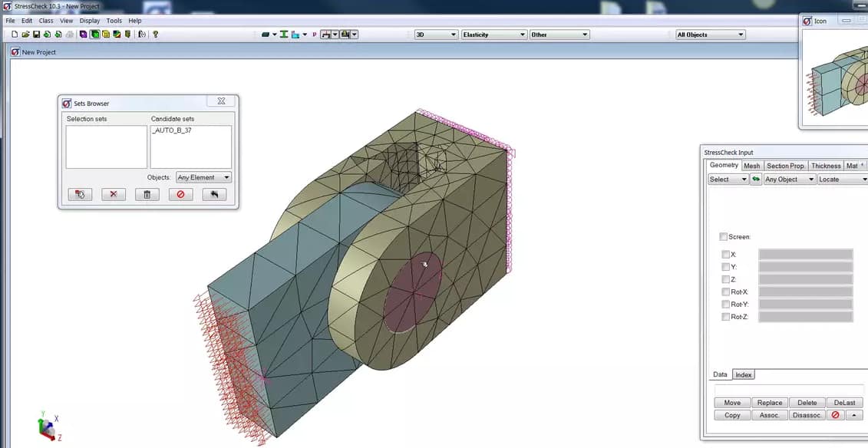
Task: Expand the Elasticity analysis dropdown
Action: tap(493, 35)
